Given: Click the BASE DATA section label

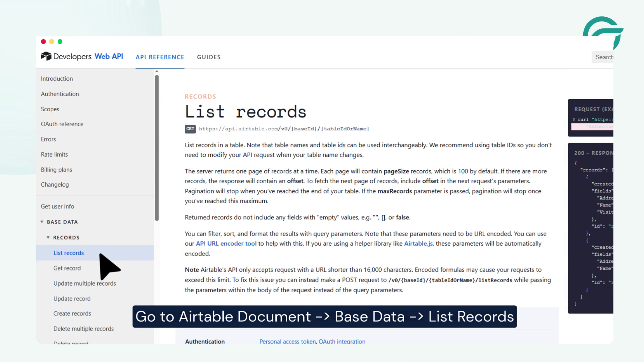Looking at the screenshot, I should tap(62, 222).
